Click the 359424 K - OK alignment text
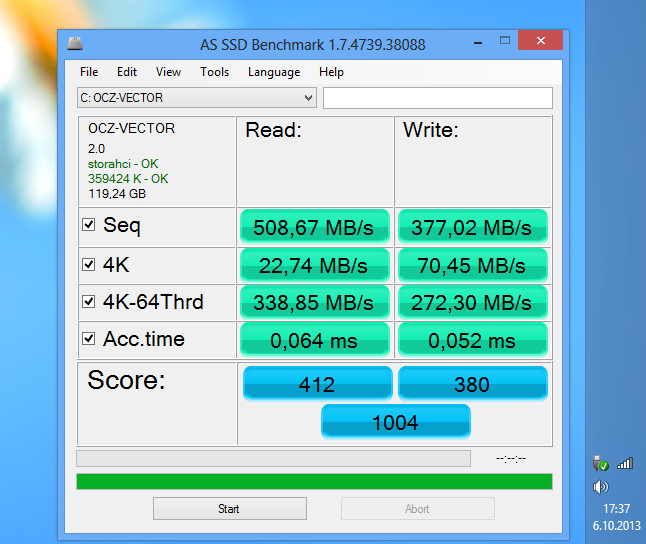This screenshot has height=544, width=646. [x=128, y=179]
